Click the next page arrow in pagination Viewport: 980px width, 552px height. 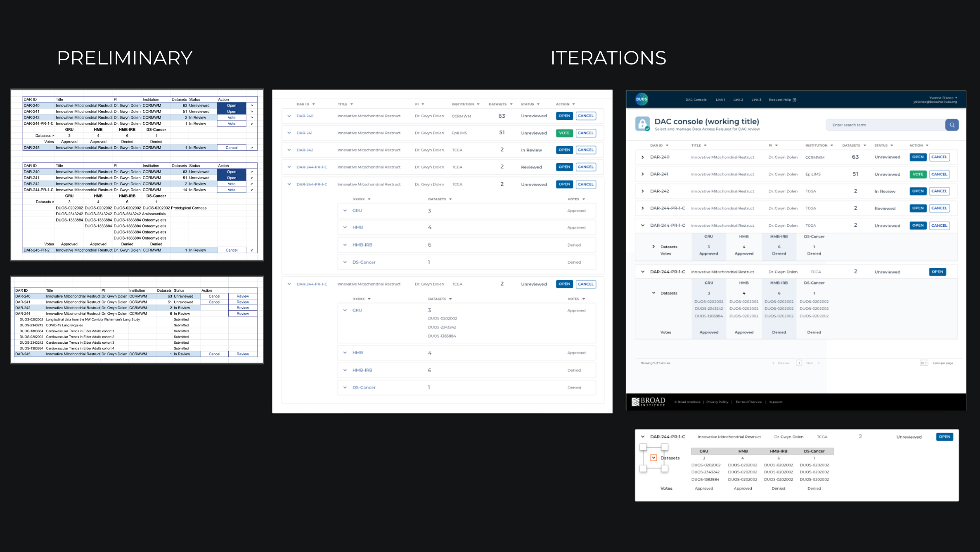click(x=819, y=363)
